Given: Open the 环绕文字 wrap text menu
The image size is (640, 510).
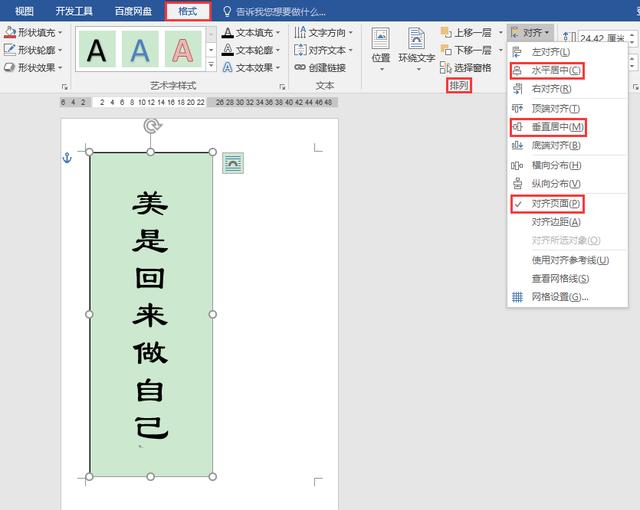Looking at the screenshot, I should point(416,49).
